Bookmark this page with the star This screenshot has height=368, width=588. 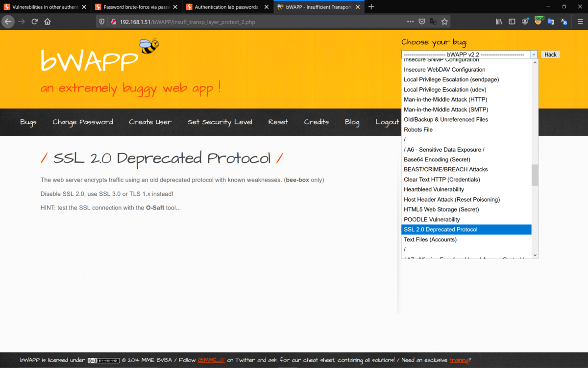click(444, 22)
